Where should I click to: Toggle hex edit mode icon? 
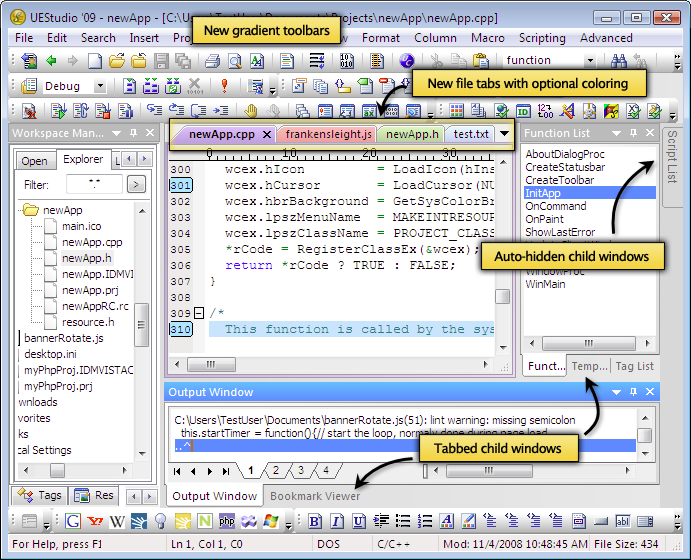point(346,61)
